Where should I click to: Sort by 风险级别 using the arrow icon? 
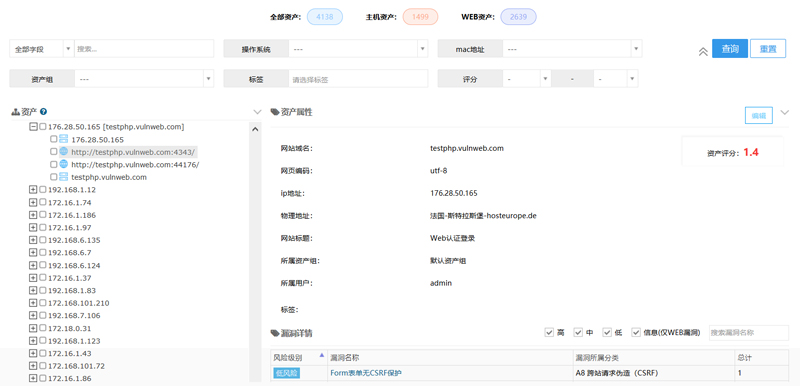pyautogui.click(x=321, y=355)
